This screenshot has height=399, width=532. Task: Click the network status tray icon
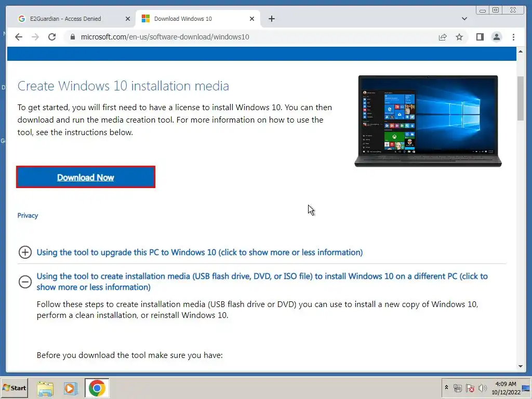[458, 388]
